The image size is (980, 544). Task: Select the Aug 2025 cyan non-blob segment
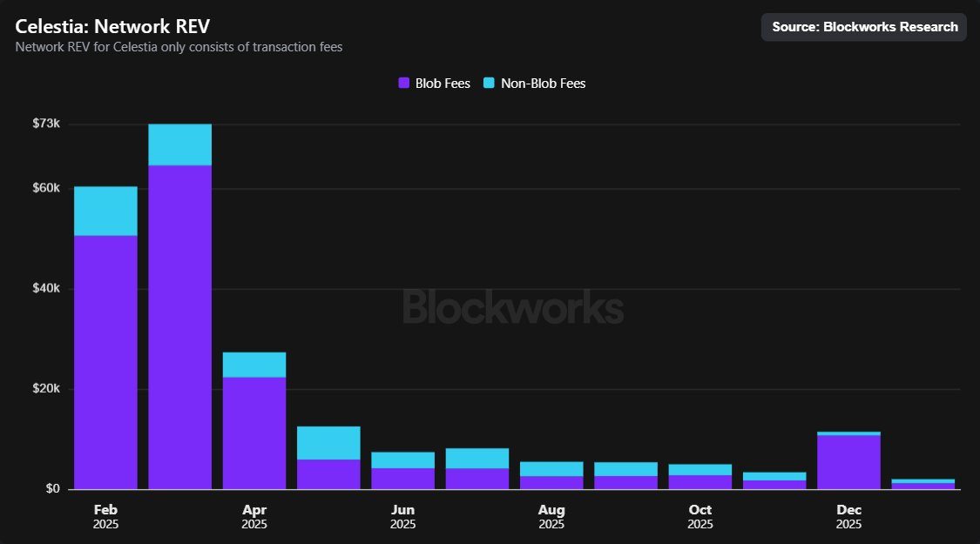[x=552, y=469]
